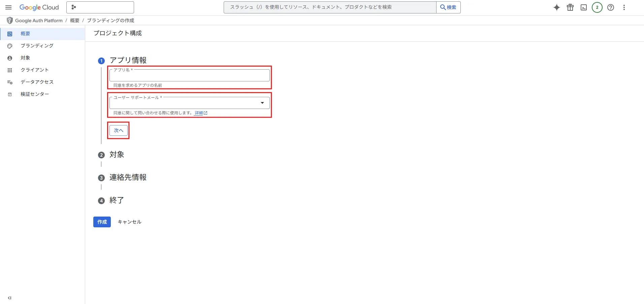
Task: Jump to step 2 対象
Action: click(x=117, y=154)
